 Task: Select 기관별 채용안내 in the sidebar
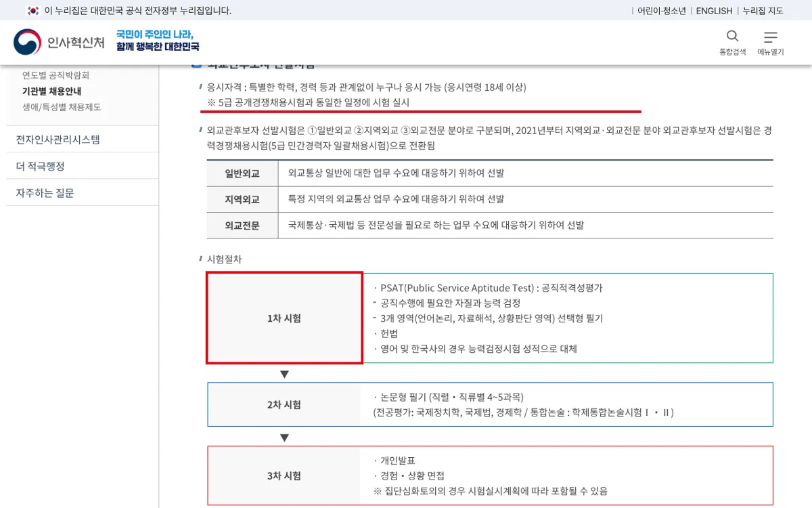[x=52, y=91]
